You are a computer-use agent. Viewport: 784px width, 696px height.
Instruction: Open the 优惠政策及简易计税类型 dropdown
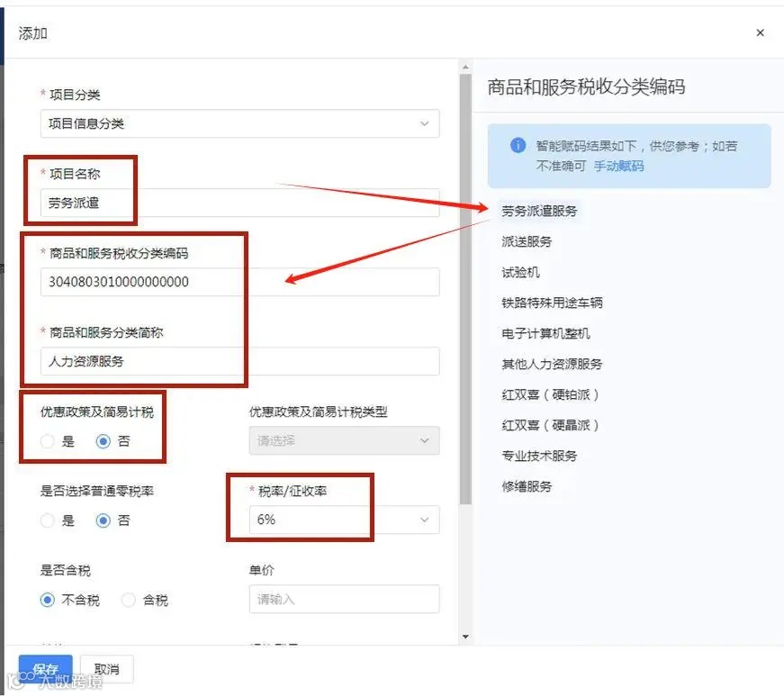point(345,440)
